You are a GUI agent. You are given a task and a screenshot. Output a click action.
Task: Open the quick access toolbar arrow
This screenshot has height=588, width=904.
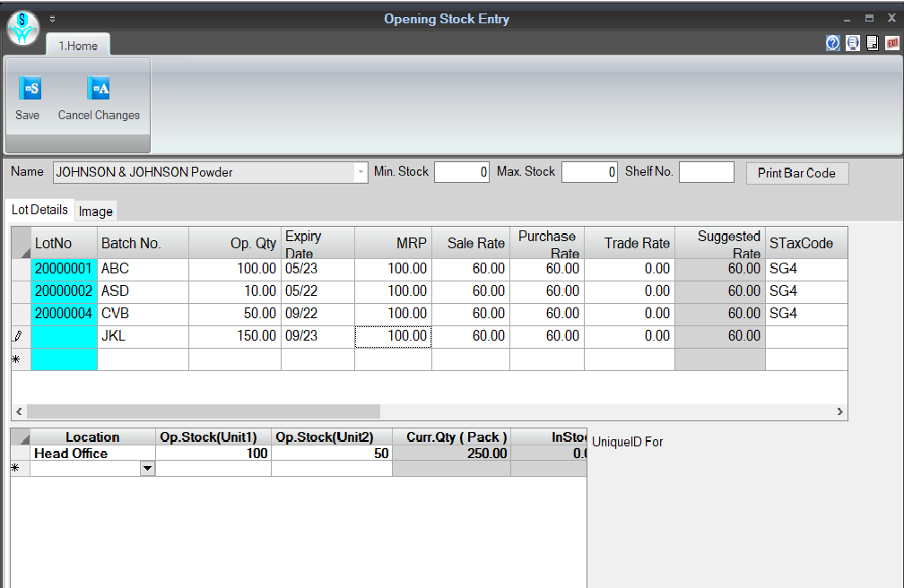[52, 19]
